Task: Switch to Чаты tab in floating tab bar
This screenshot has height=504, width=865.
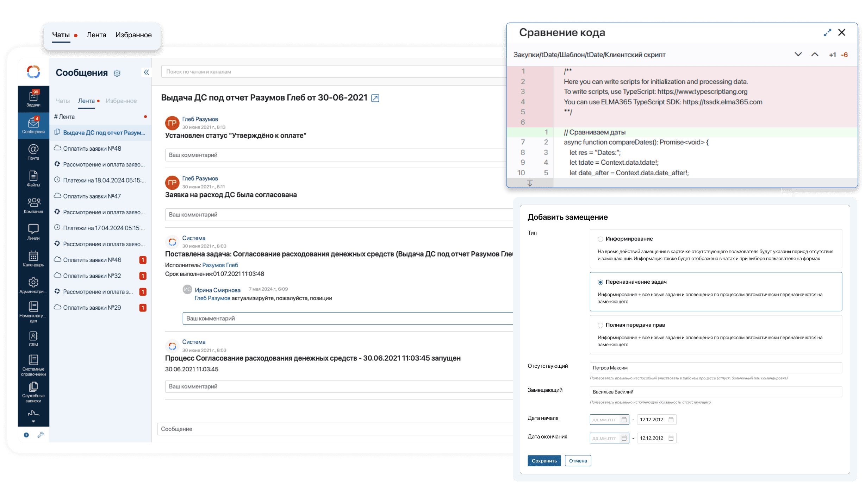Action: click(61, 35)
